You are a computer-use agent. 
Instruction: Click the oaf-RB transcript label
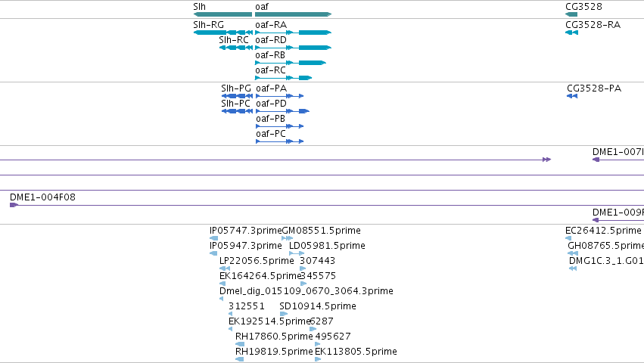tap(270, 55)
